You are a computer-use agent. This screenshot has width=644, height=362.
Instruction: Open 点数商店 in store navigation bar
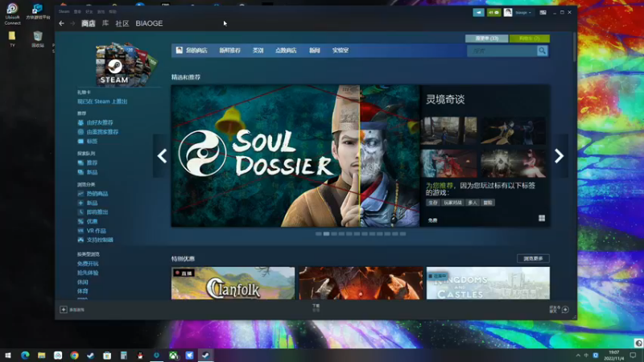(x=286, y=51)
